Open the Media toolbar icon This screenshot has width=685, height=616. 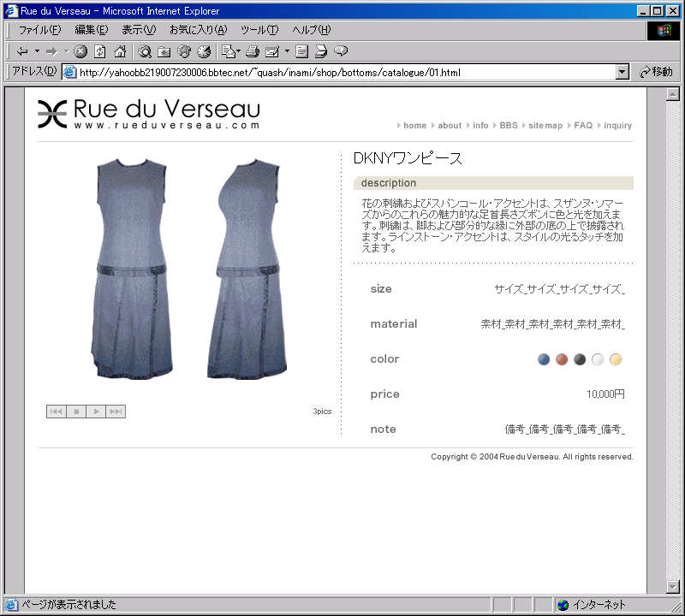click(x=184, y=51)
